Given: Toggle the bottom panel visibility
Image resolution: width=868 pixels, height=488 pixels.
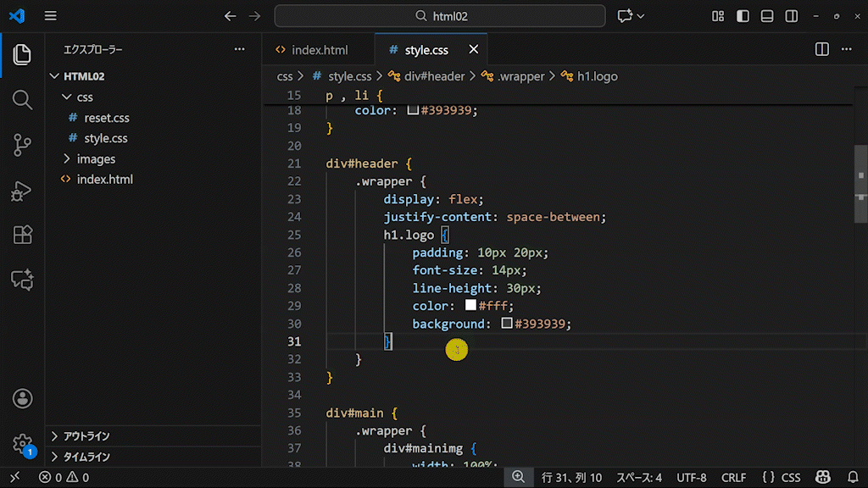Looking at the screenshot, I should (767, 16).
